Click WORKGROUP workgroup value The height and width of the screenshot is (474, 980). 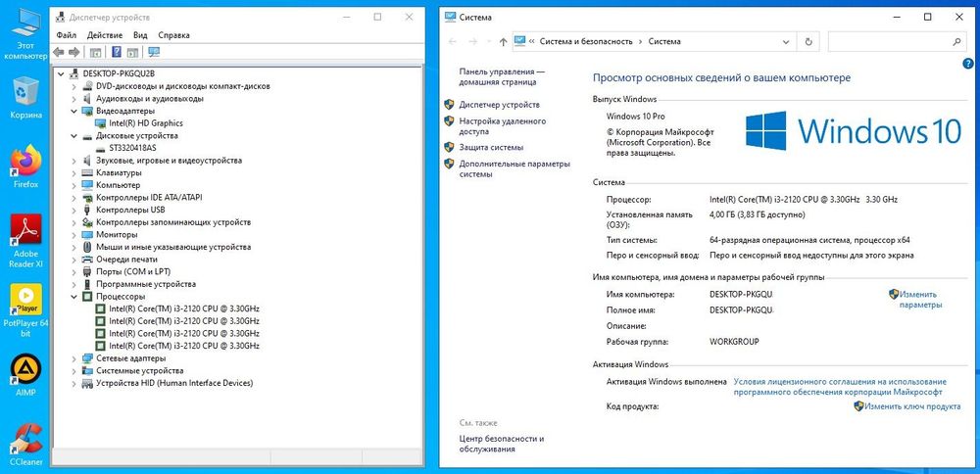pos(734,342)
